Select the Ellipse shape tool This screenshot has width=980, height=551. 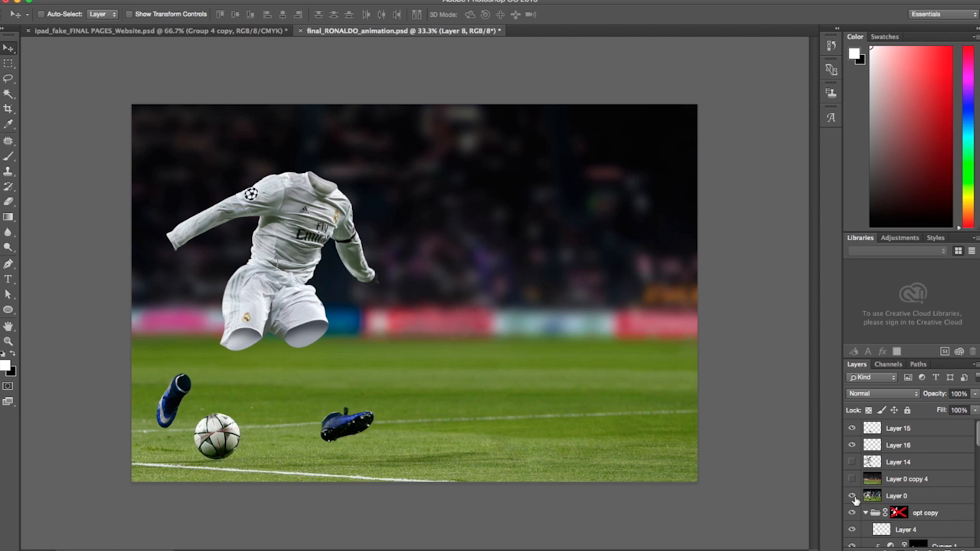coord(8,311)
